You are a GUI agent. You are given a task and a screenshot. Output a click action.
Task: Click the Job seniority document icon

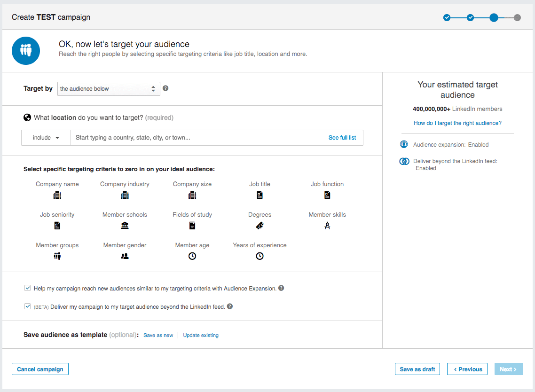coord(57,226)
